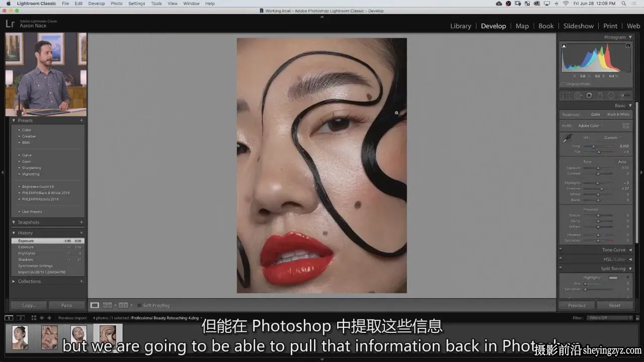Select the Red Eye Correction tool

[x=589, y=96]
